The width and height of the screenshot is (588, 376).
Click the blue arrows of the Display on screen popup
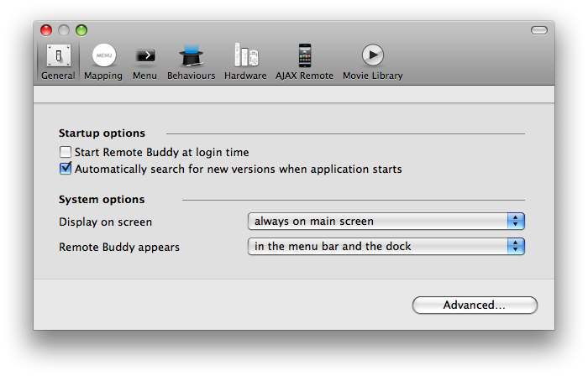[516, 222]
